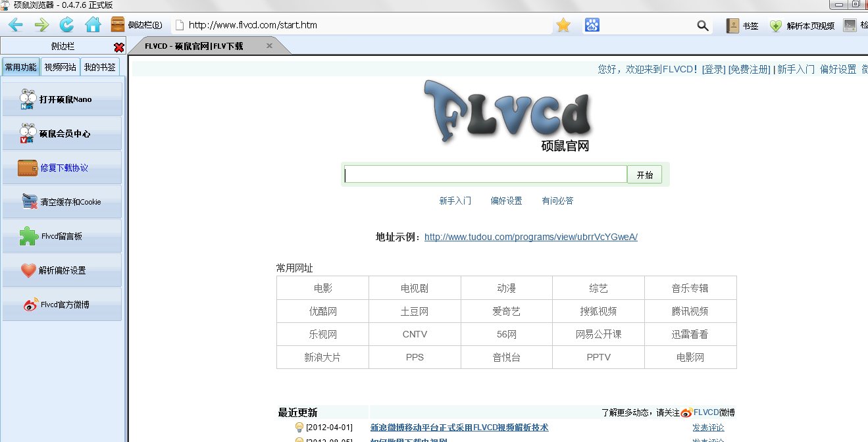Image resolution: width=868 pixels, height=442 pixels.
Task: Open 硕鼠Nano from the sidebar
Action: 62,99
